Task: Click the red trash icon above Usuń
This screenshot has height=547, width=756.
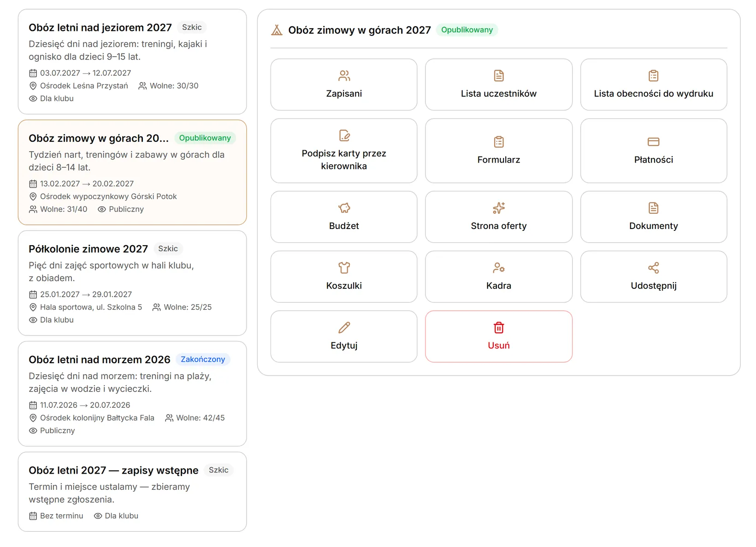Action: point(499,328)
